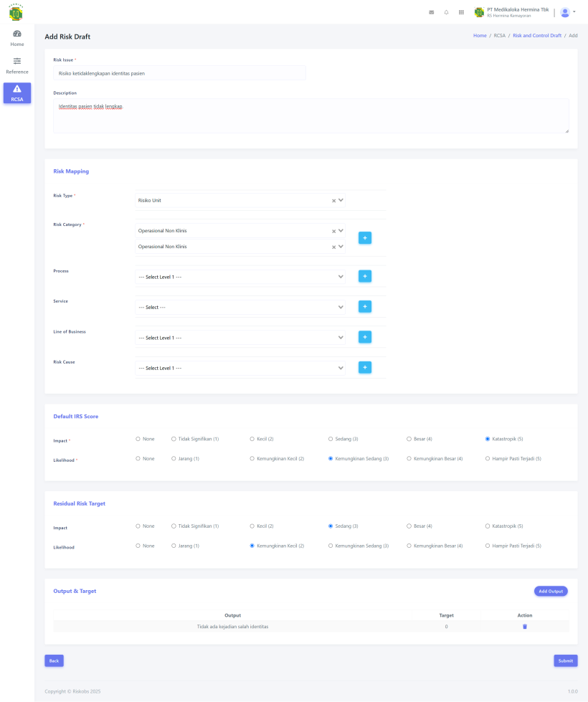The image size is (588, 702).
Task: Submit the risk draft form
Action: pyautogui.click(x=566, y=661)
